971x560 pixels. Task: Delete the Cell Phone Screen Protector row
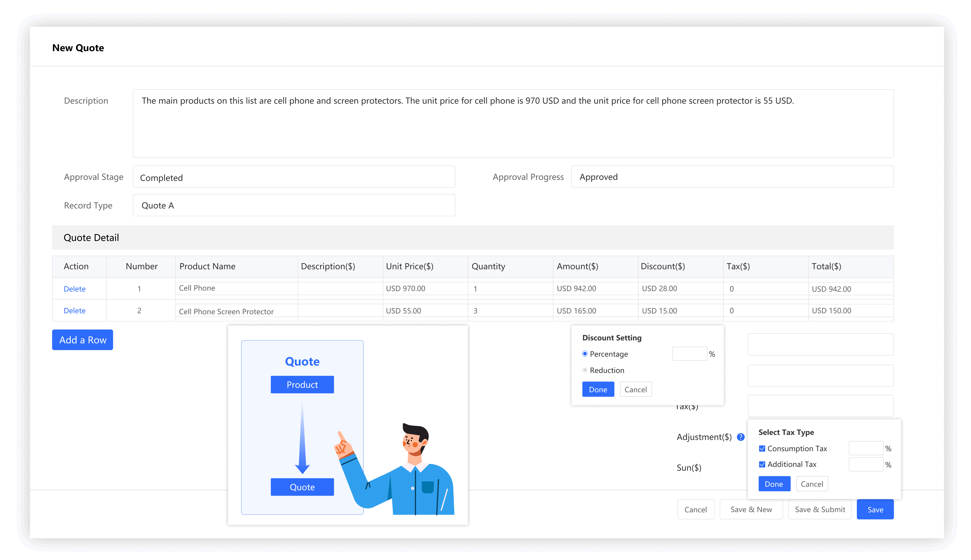click(74, 311)
